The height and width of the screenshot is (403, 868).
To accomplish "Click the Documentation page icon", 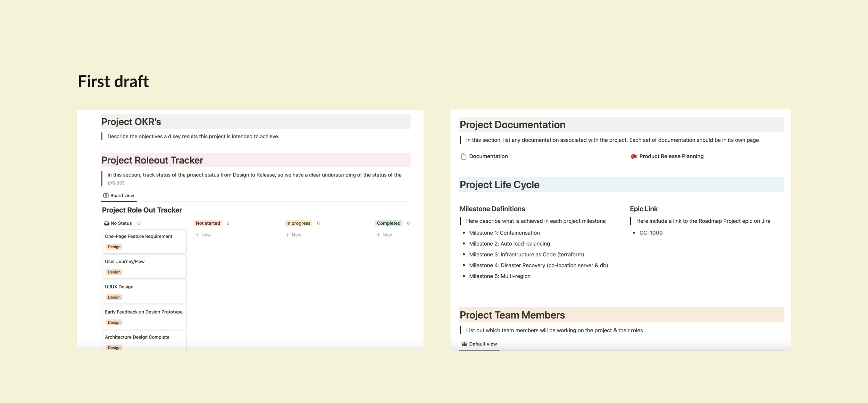I will point(464,156).
